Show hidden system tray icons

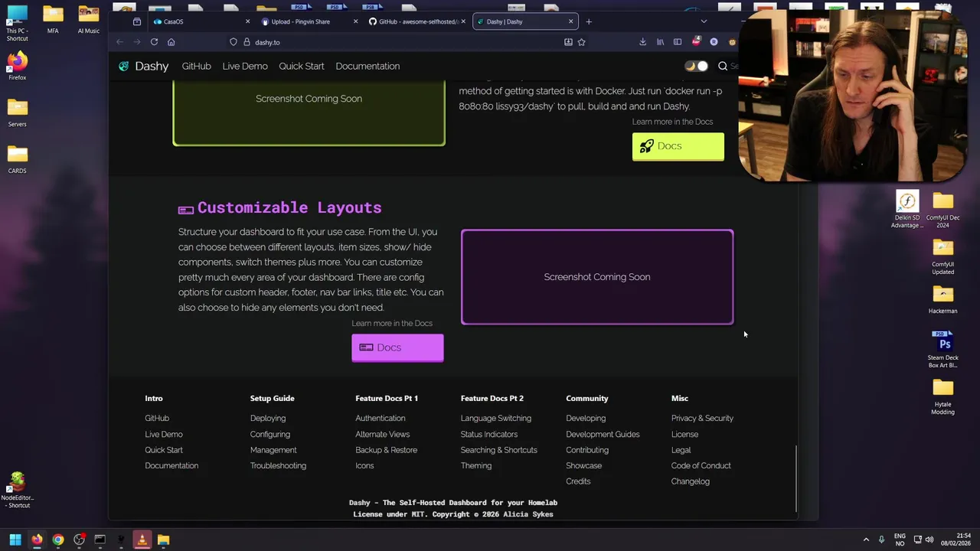click(x=866, y=540)
